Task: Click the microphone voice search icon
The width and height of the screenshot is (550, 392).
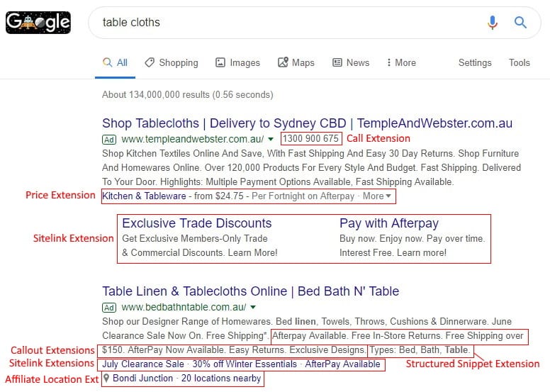Action: tap(493, 23)
